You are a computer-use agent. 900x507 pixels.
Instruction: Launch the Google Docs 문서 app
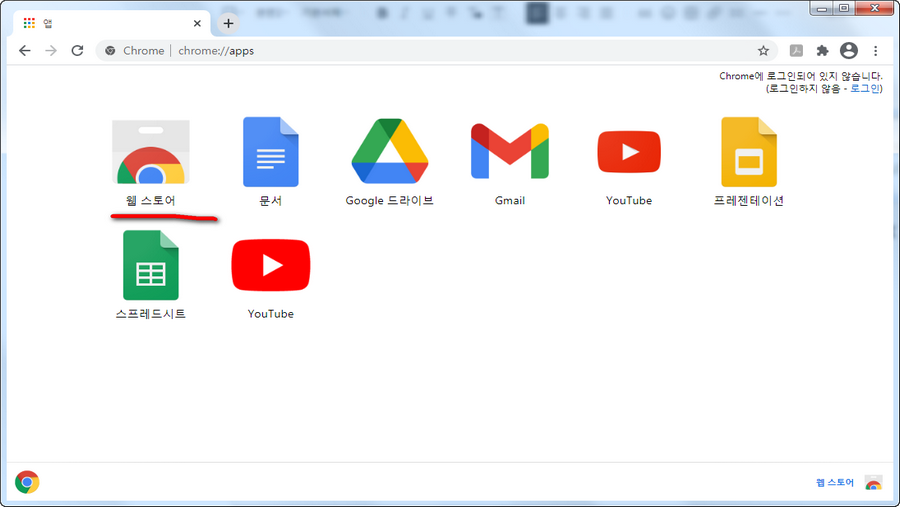tap(270, 152)
